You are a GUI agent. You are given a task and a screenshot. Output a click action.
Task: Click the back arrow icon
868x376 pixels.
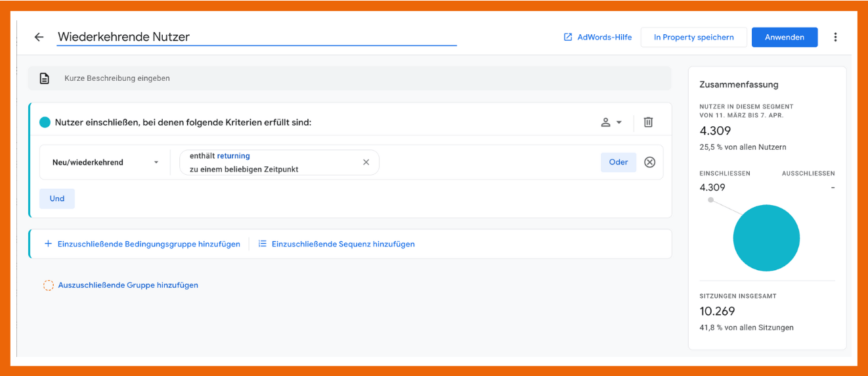click(x=39, y=37)
